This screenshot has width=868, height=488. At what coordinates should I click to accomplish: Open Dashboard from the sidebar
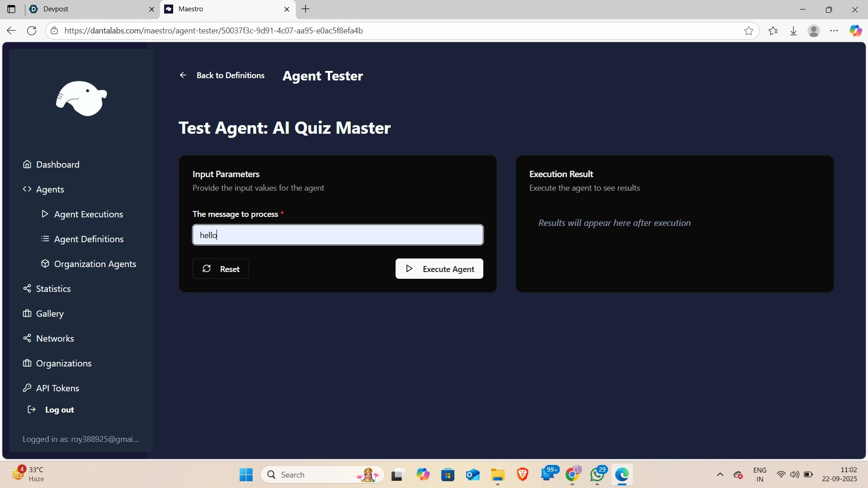57,164
